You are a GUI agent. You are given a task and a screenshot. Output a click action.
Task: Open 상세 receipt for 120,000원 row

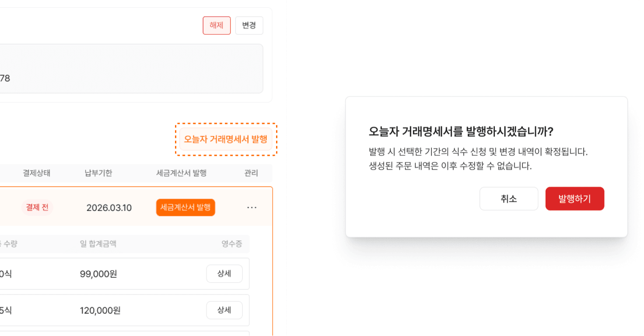click(x=224, y=310)
